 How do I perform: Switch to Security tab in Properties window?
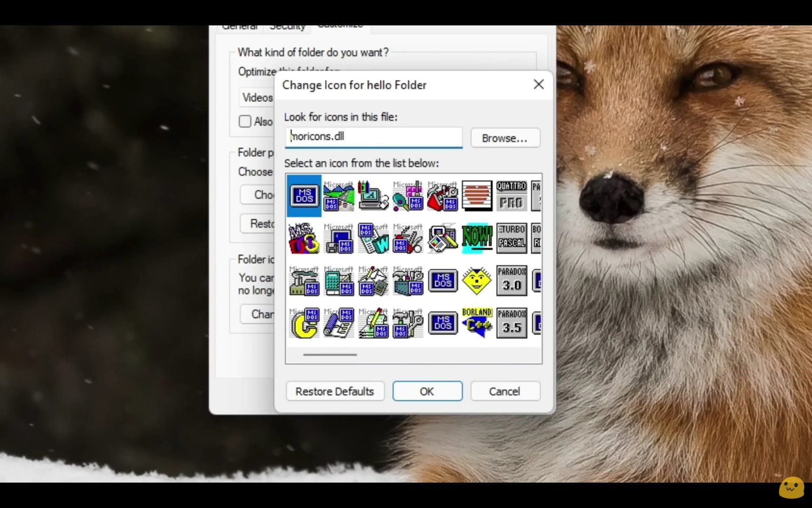click(287, 27)
